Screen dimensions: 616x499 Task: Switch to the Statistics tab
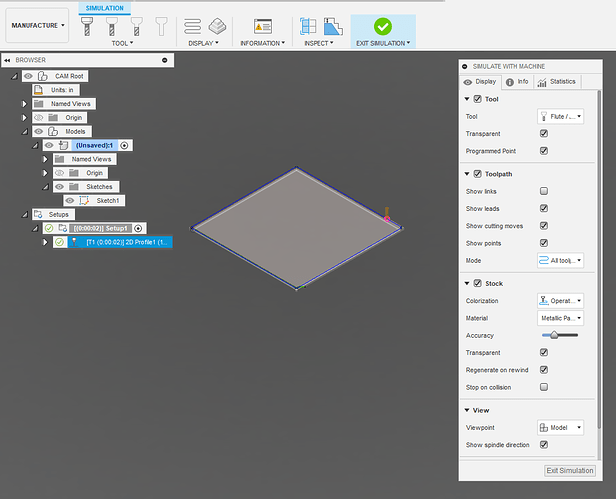pos(557,82)
